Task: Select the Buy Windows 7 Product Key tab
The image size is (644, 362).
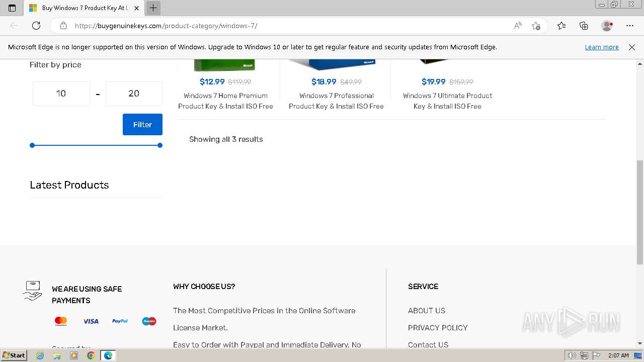Action: [x=85, y=8]
